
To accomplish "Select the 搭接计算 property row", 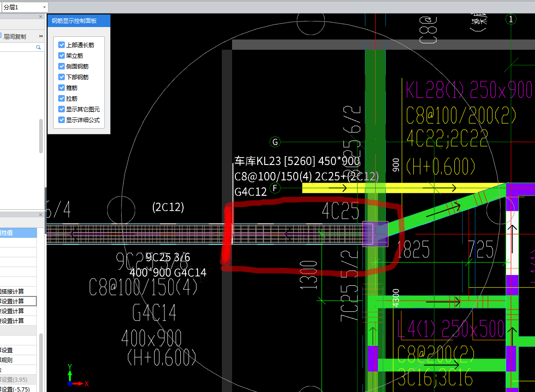I will click(18, 291).
